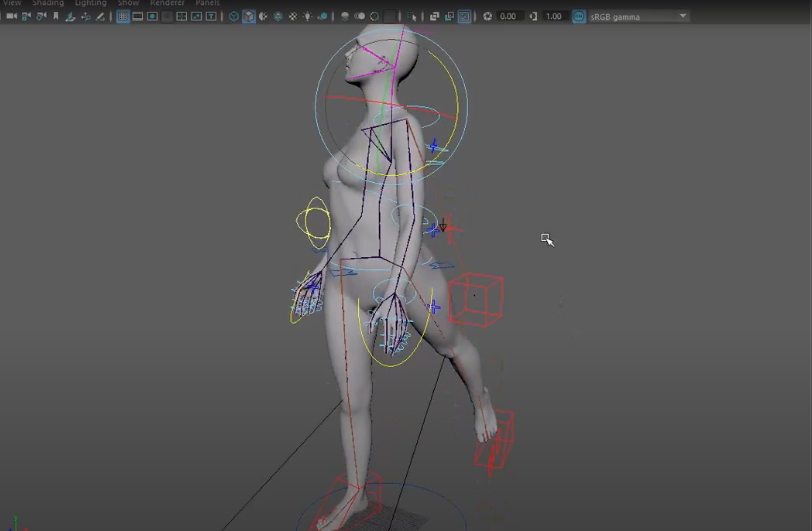Open the Shading menu

pyautogui.click(x=48, y=3)
